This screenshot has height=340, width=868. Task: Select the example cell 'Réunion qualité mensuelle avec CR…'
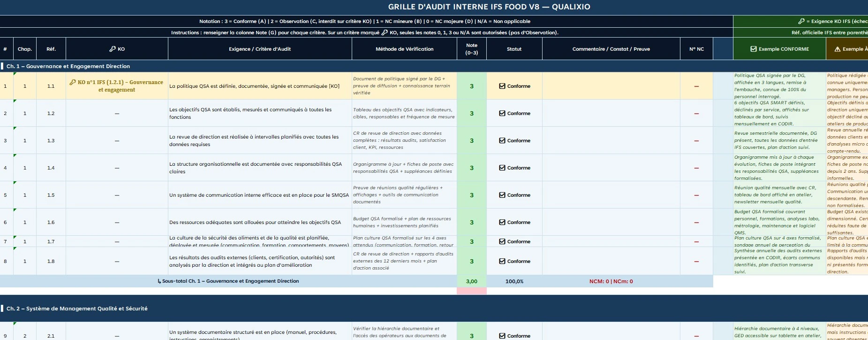pyautogui.click(x=779, y=195)
